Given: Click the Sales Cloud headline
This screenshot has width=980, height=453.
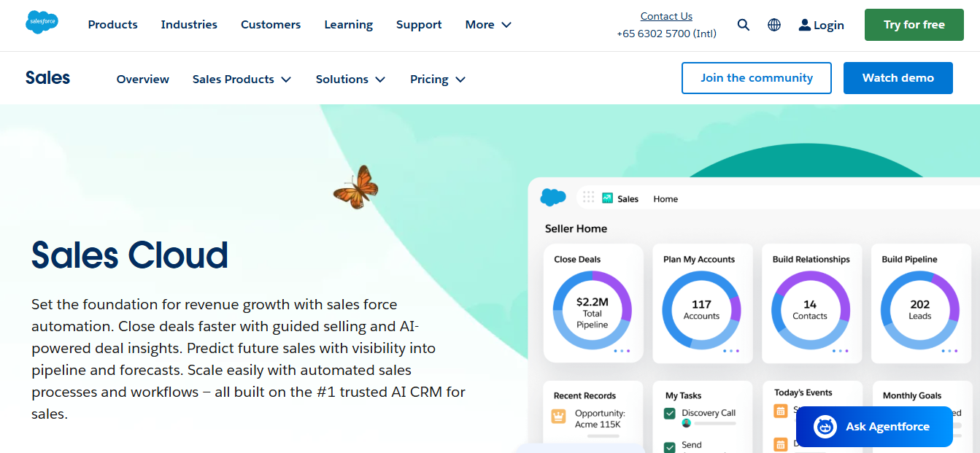Looking at the screenshot, I should pos(130,255).
